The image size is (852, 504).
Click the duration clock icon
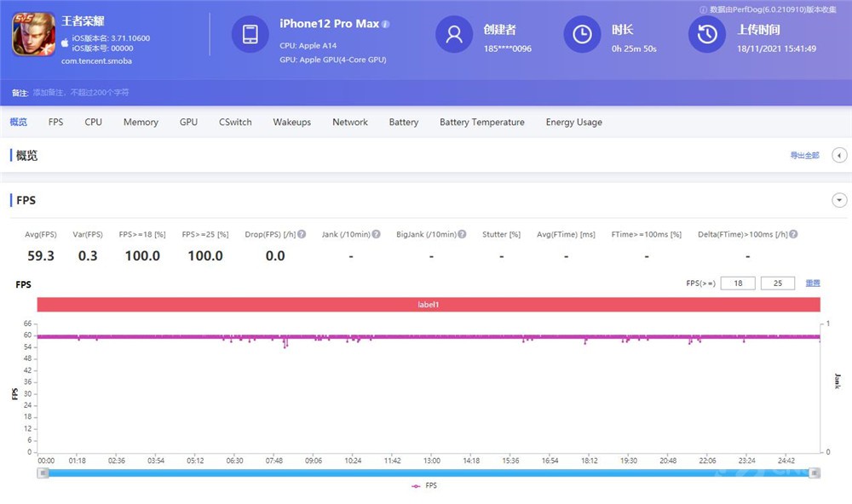582,34
